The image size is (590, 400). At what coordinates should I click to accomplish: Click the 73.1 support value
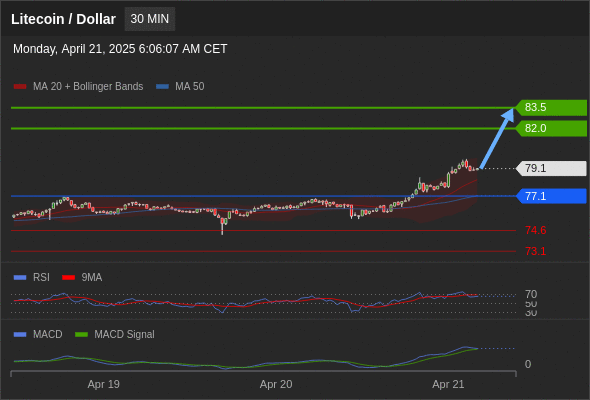click(x=535, y=251)
